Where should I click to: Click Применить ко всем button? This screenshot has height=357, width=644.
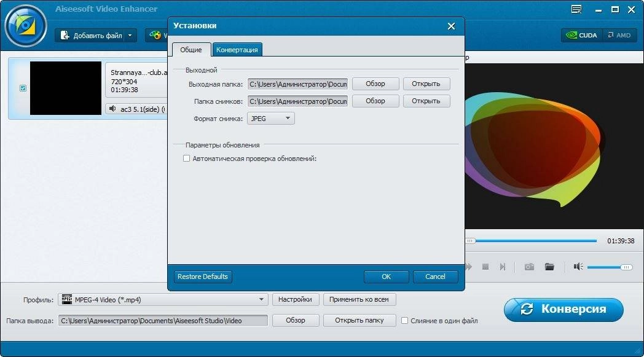[359, 299]
